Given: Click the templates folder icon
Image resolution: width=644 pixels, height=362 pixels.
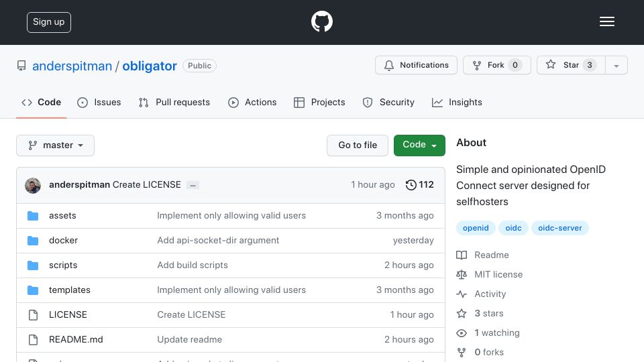Looking at the screenshot, I should click(33, 290).
